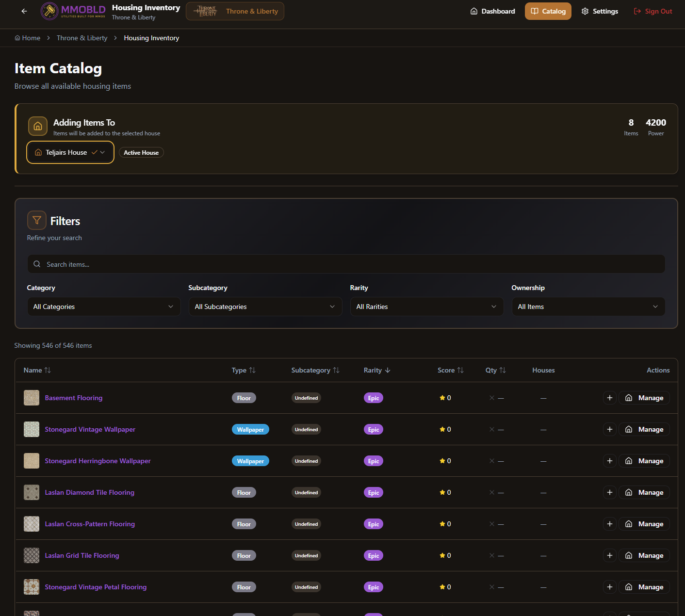Click Sign Out
Screen dimensions: 685x616
[x=653, y=11]
